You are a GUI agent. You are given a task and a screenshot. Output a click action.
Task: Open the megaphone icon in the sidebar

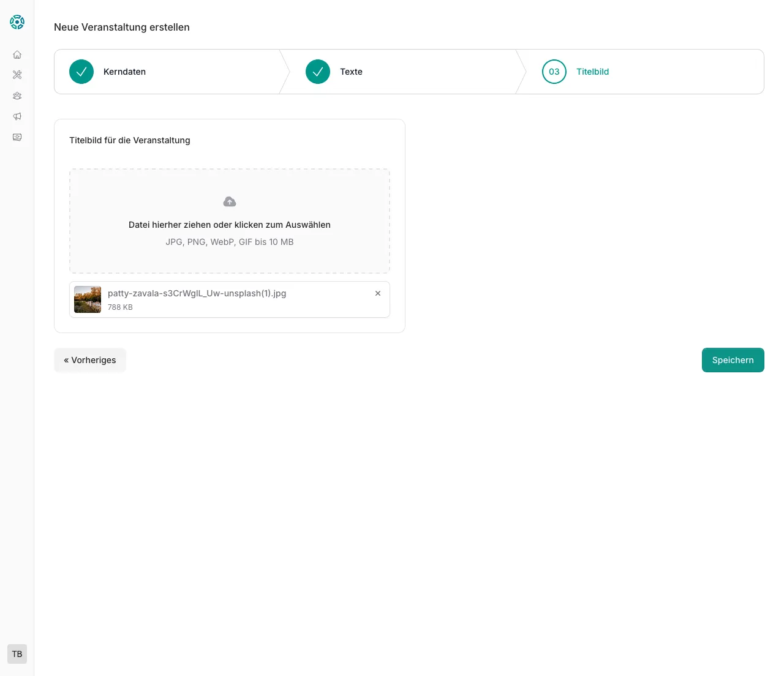[17, 116]
